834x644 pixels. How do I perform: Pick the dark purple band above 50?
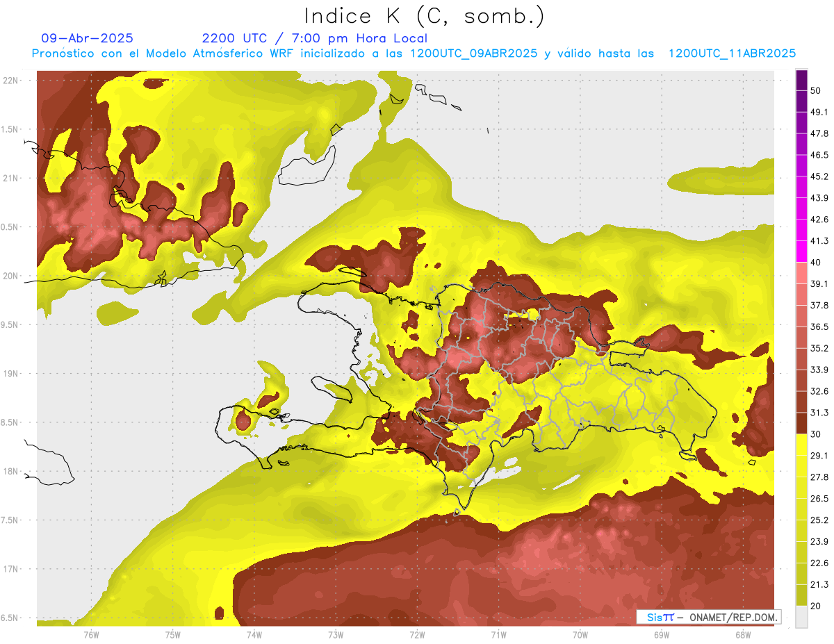point(801,81)
